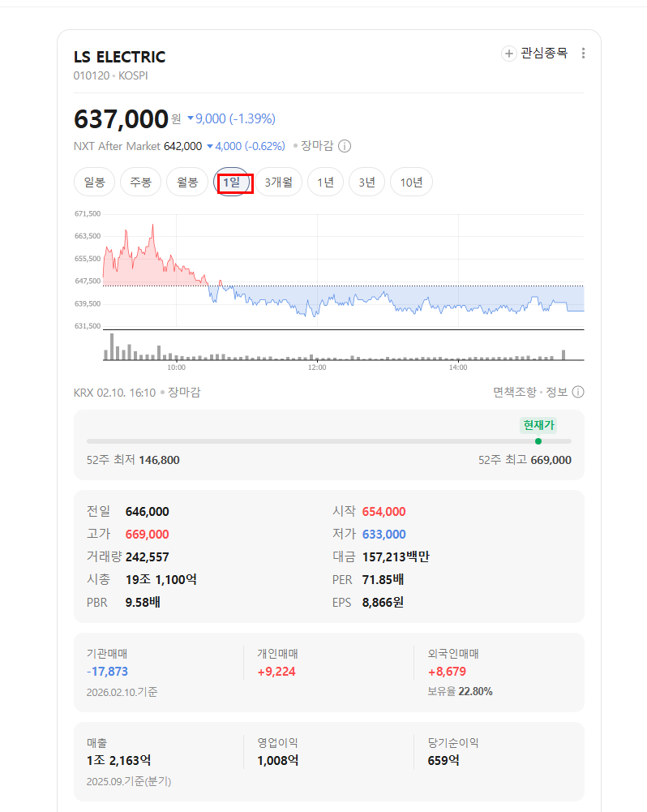647x812 pixels.
Task: Click the 10:00 time axis label
Action: (x=176, y=367)
